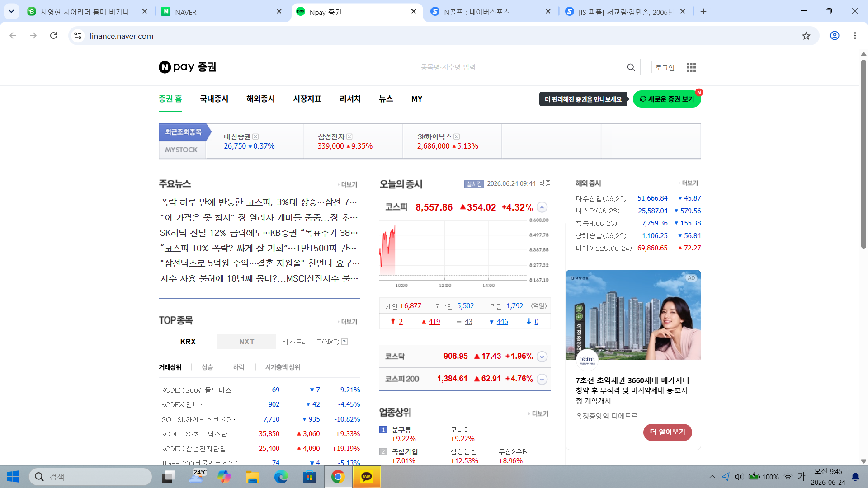Open notification bell in system tray
The width and height of the screenshot is (868, 488).
click(855, 477)
